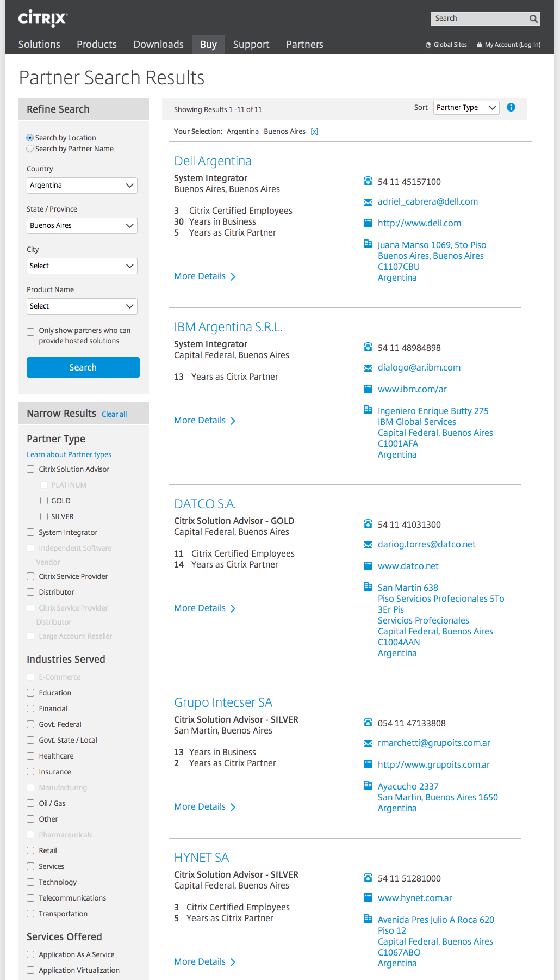Click website icon beside http://www.dell.com
560x980 pixels.
[368, 223]
